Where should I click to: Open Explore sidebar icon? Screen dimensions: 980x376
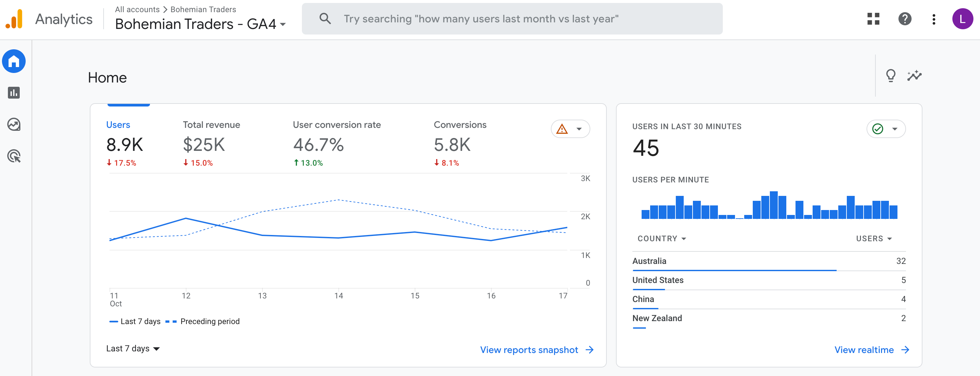(x=14, y=124)
